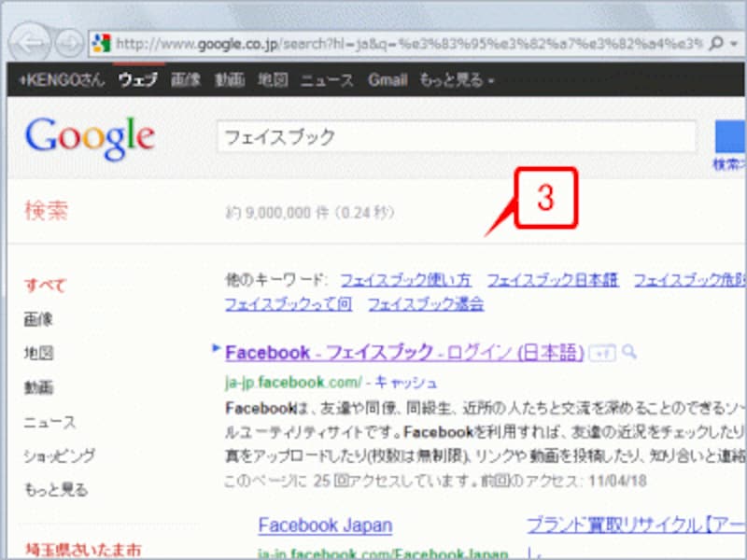Select 動画 filter in sidebar

click(38, 387)
